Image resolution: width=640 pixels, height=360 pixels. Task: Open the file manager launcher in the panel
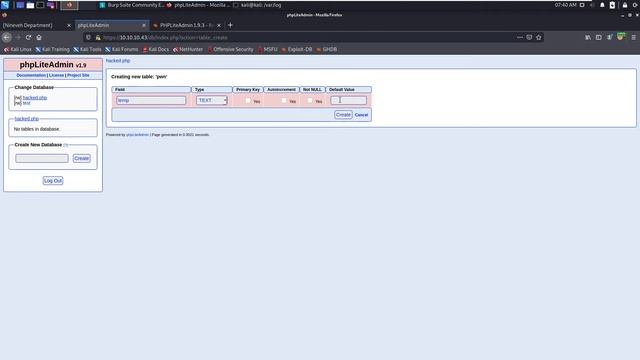(x=30, y=5)
